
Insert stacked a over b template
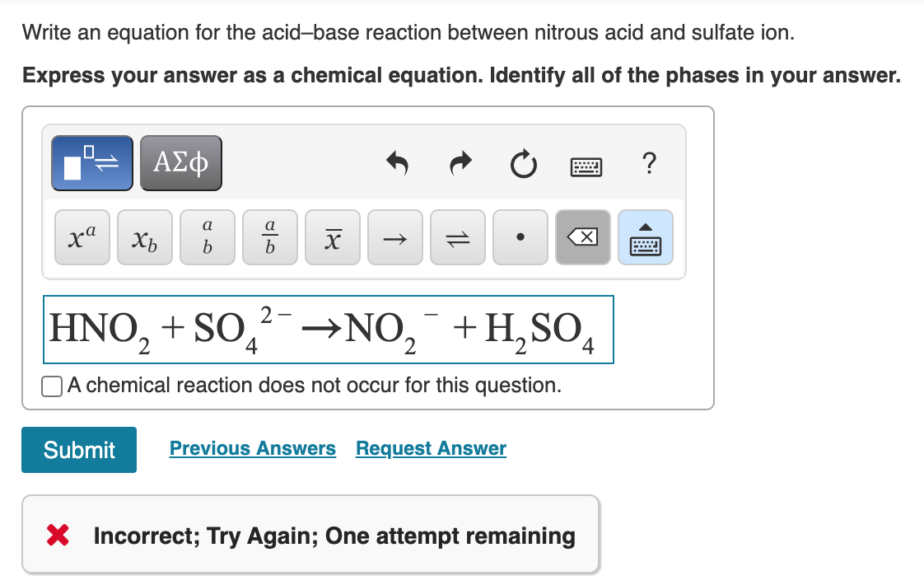208,237
